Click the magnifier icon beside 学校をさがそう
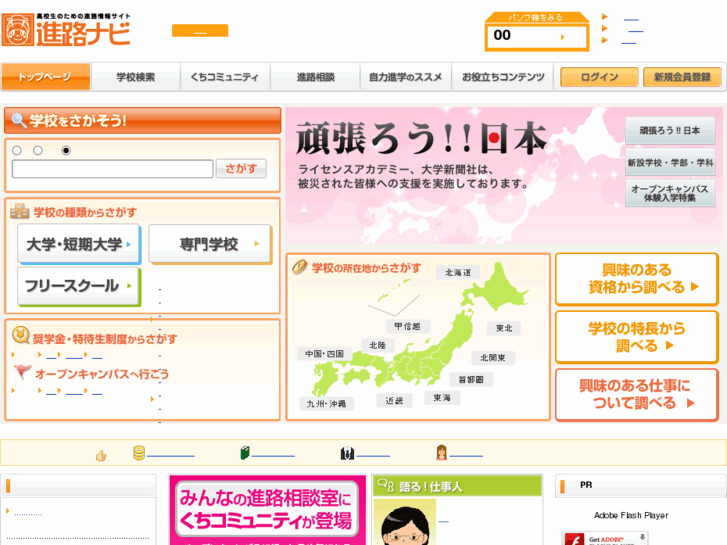This screenshot has height=545, width=727. click(19, 120)
